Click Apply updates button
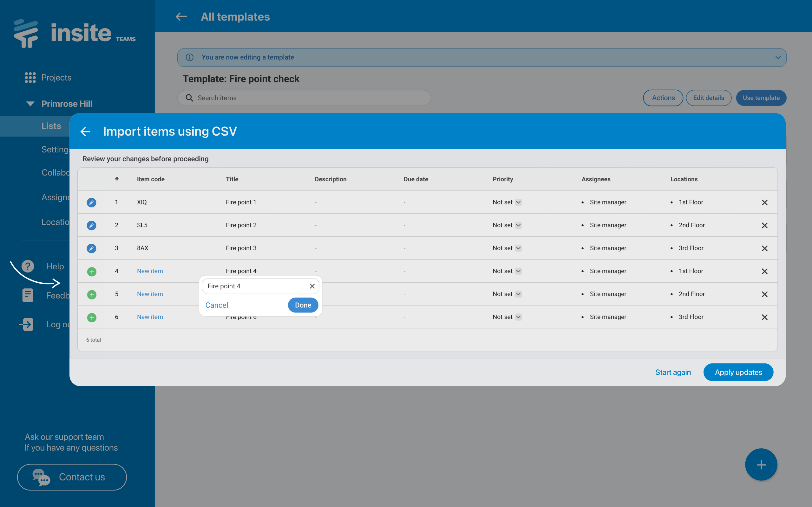This screenshot has height=507, width=812. [x=738, y=372]
